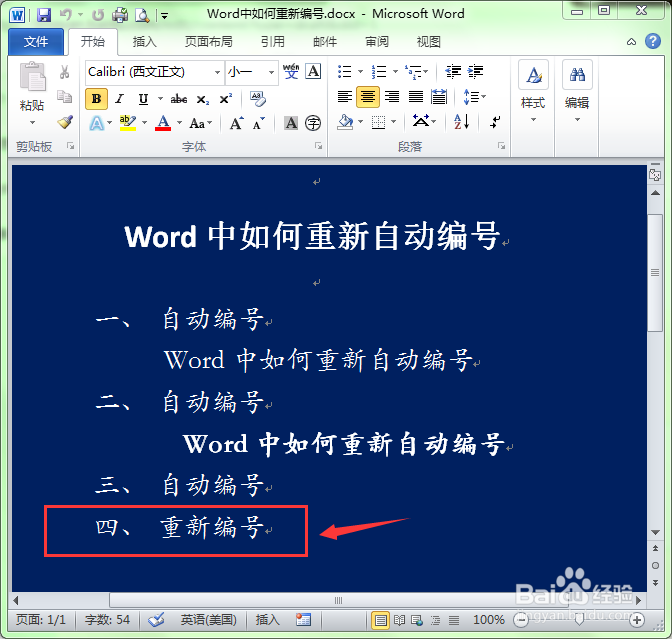Image resolution: width=672 pixels, height=639 pixels.
Task: Click the Grow Font icon
Action: click(x=237, y=123)
